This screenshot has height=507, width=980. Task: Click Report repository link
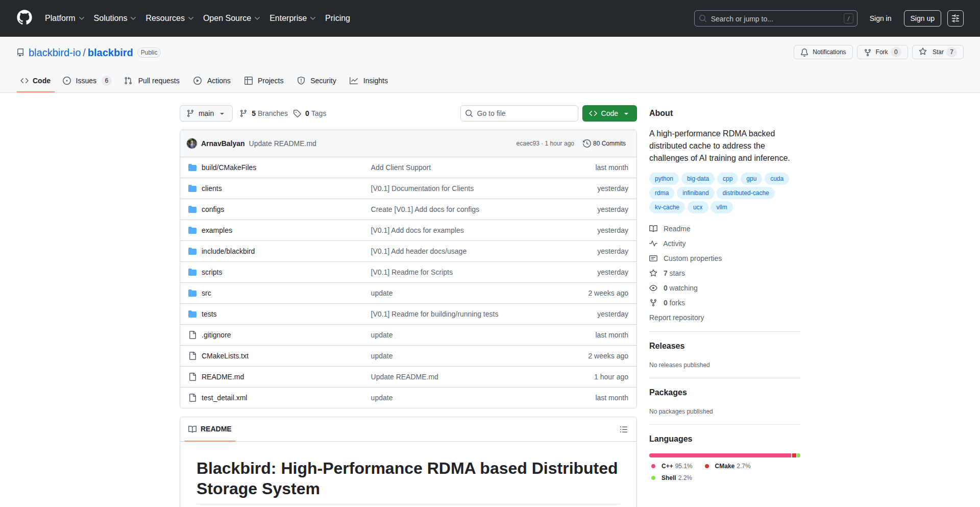click(x=676, y=318)
